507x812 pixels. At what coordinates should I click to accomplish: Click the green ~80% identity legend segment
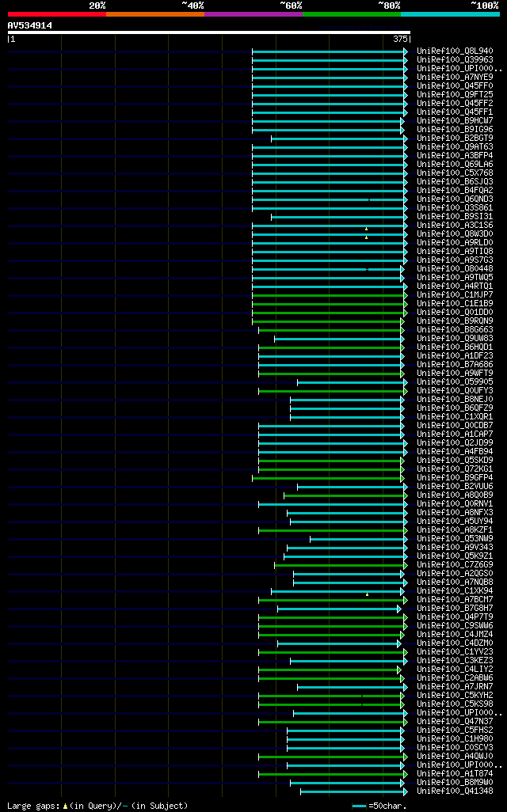point(352,14)
